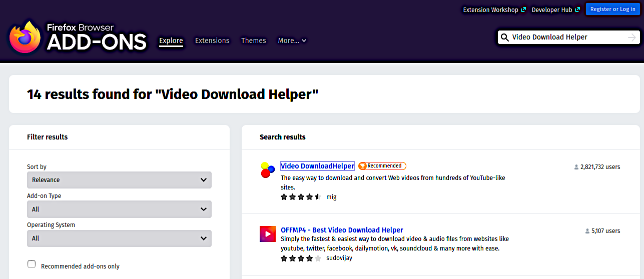
Task: Go to the Extensions tab
Action: pos(212,40)
